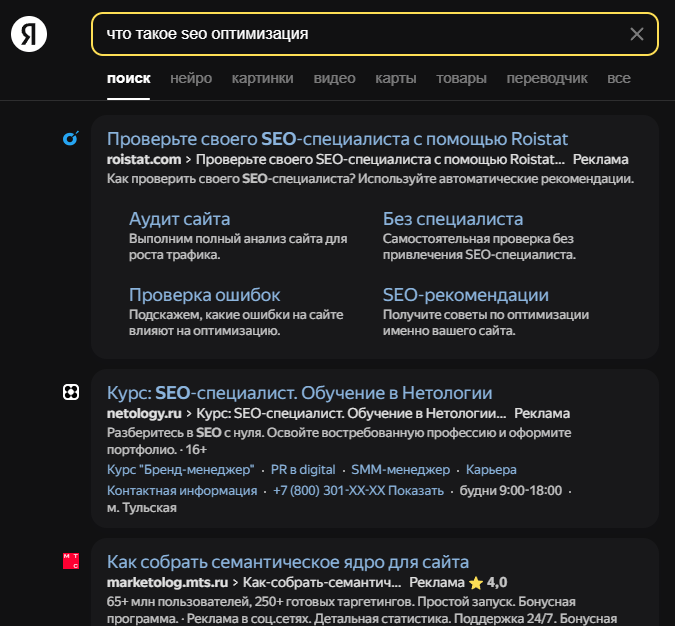
Task: Switch to the 'товары' tab
Action: click(x=461, y=78)
